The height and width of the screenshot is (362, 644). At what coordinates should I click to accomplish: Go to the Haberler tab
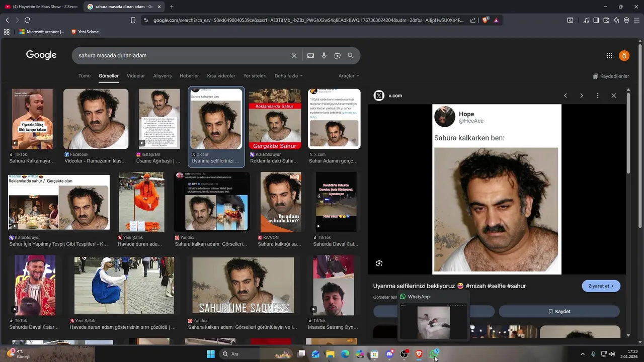[x=189, y=76]
